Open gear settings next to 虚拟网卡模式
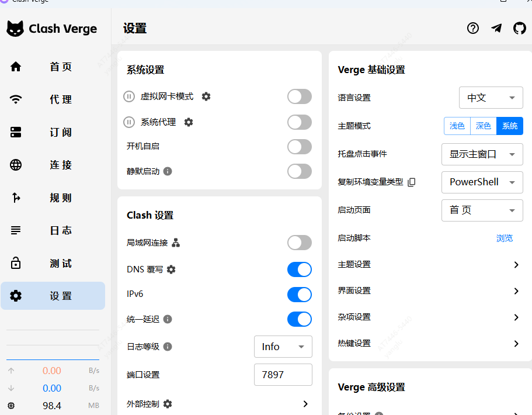This screenshot has width=532, height=415. pyautogui.click(x=206, y=96)
